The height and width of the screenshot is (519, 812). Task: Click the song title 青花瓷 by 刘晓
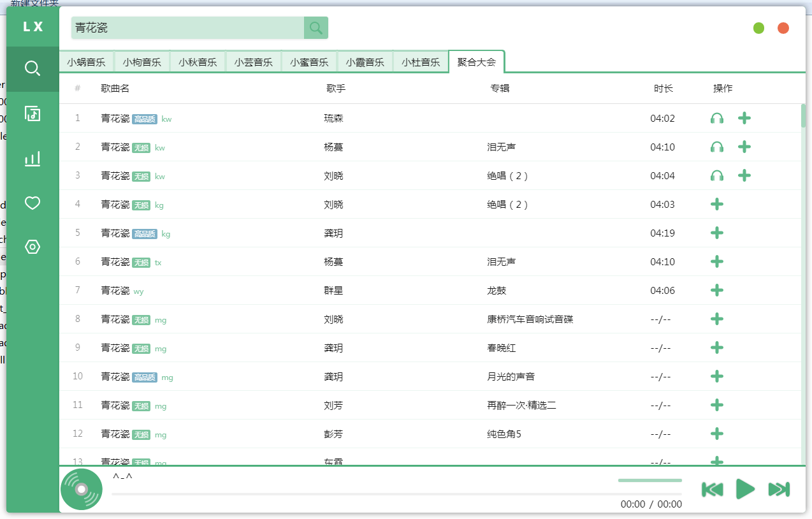pyautogui.click(x=115, y=175)
